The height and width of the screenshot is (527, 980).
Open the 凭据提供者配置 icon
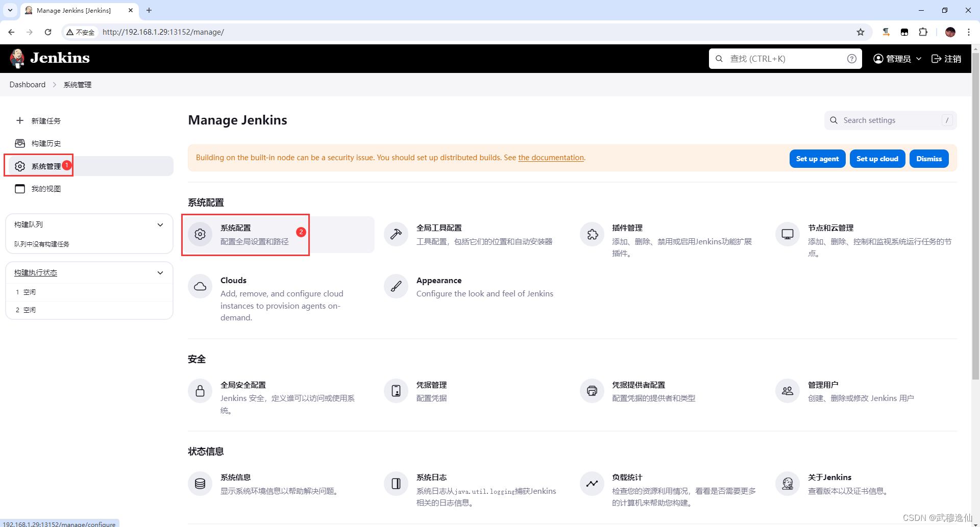(592, 391)
